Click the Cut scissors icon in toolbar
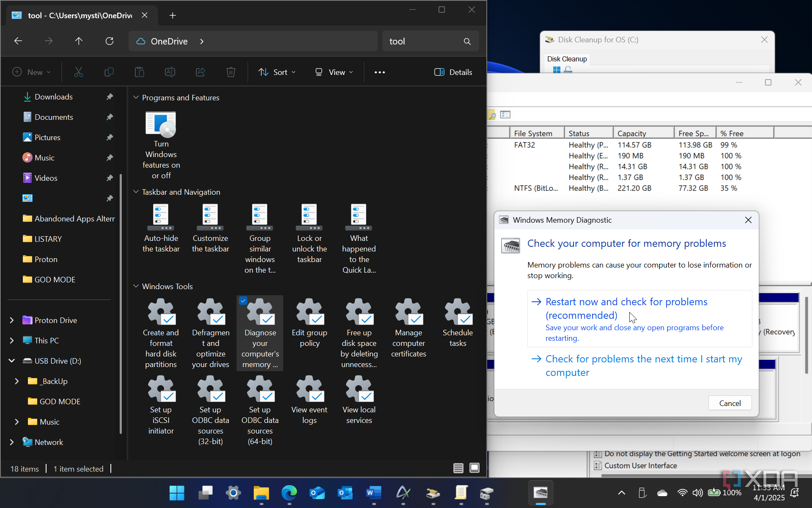The width and height of the screenshot is (812, 508). pyautogui.click(x=78, y=72)
